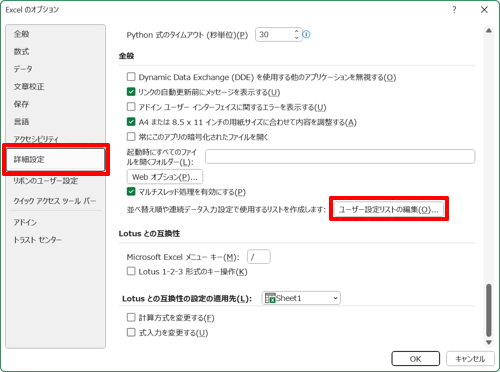Click the 'Lotus との互換性' section heading

tap(149, 234)
